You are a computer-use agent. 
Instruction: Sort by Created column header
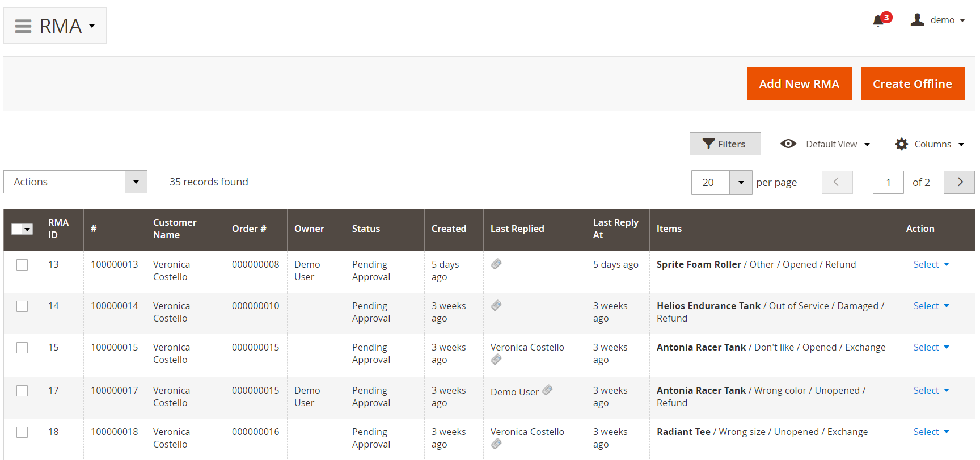454,229
